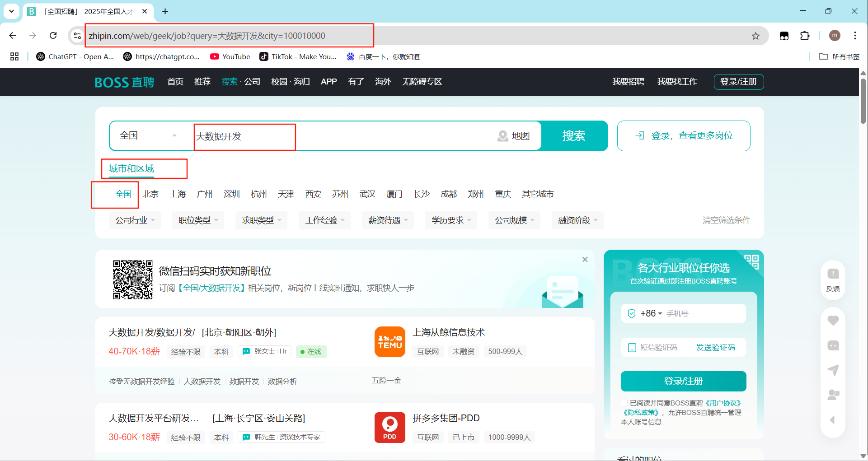Image resolution: width=868 pixels, height=461 pixels.
Task: Select 深圳 city filter
Action: (x=232, y=194)
